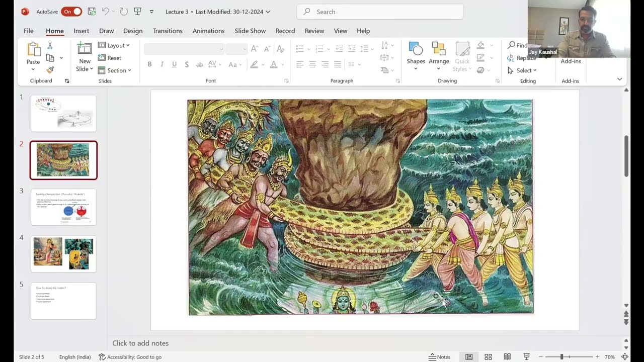Viewport: 644px width, 362px height.
Task: Click Quick Styles button
Action: (x=462, y=57)
